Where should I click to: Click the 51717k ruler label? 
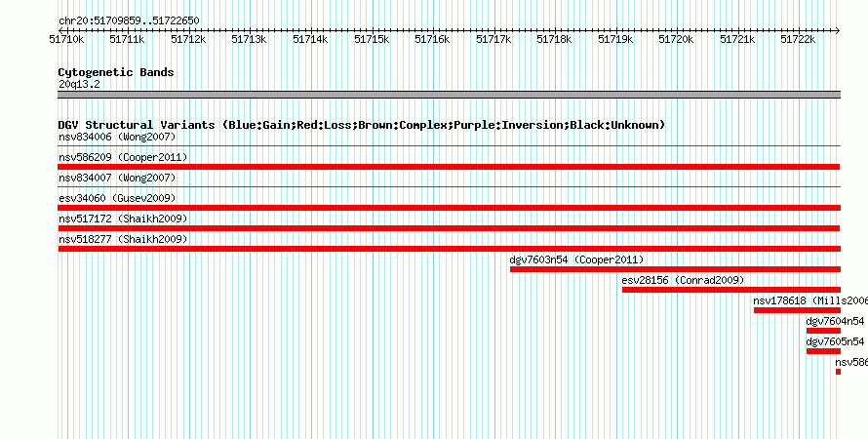click(x=493, y=39)
